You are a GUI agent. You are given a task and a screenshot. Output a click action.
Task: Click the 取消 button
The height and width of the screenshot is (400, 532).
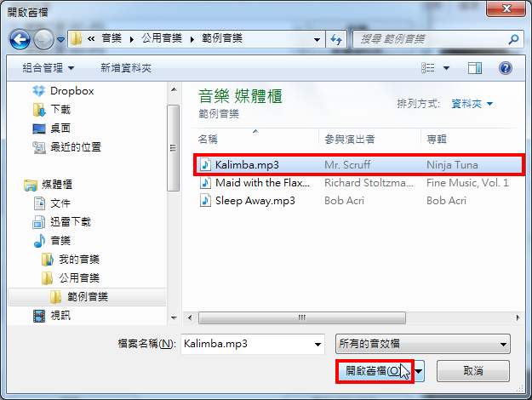coord(473,371)
